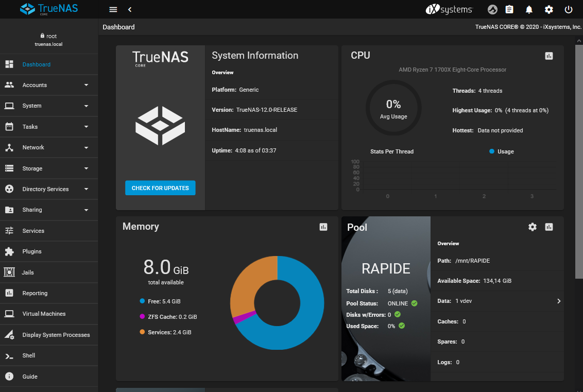583x392 pixels.
Task: Click the Uptime 4:08 text
Action: [244, 150]
